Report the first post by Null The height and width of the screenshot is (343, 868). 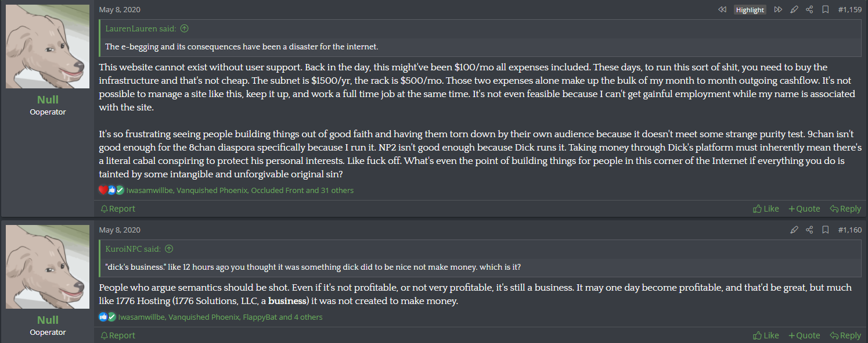(x=118, y=209)
